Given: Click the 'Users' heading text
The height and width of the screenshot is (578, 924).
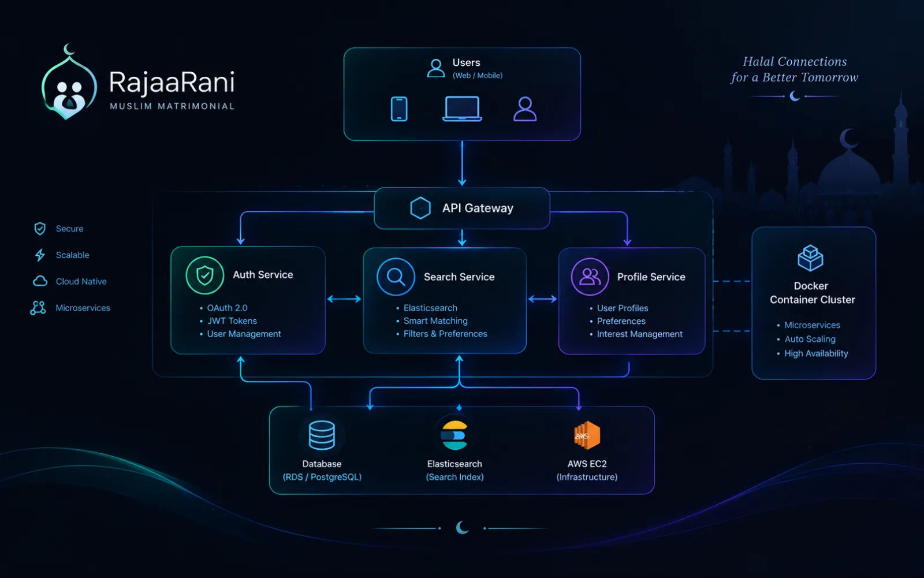Looking at the screenshot, I should (x=466, y=62).
